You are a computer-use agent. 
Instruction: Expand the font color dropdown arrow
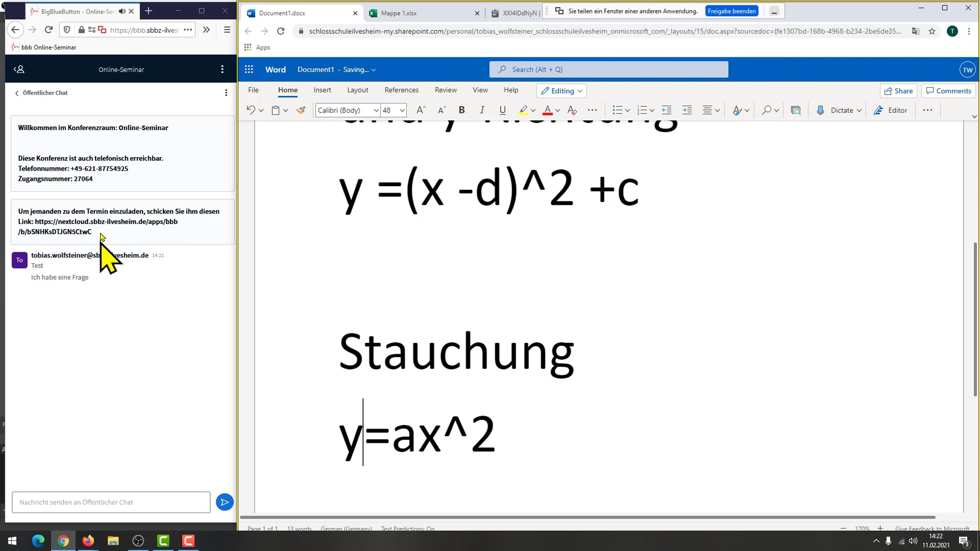point(558,111)
